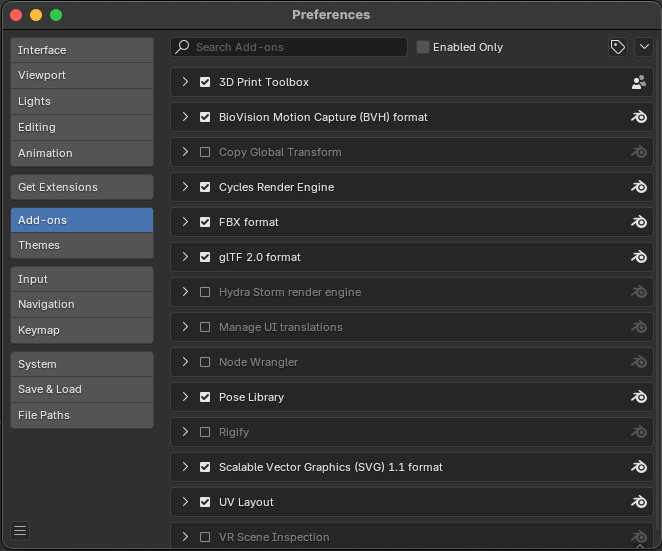The image size is (662, 551).
Task: Open the File Paths section
Action: pyautogui.click(x=82, y=415)
